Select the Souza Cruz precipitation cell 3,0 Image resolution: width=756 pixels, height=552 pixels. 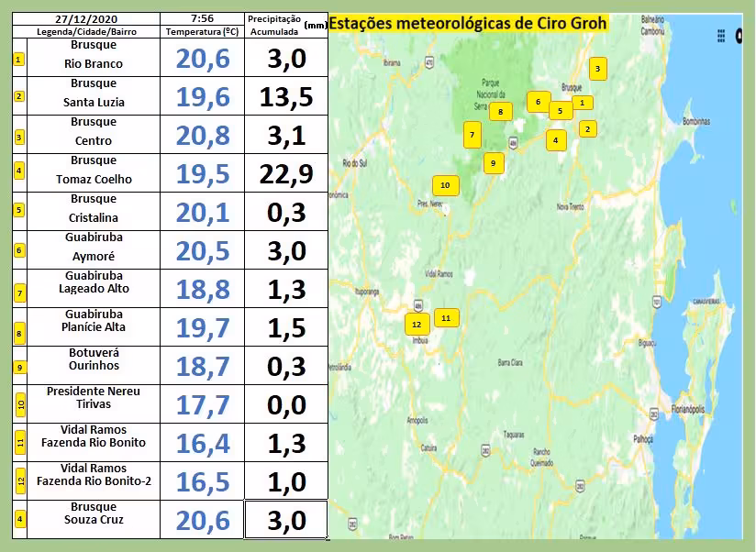286,520
